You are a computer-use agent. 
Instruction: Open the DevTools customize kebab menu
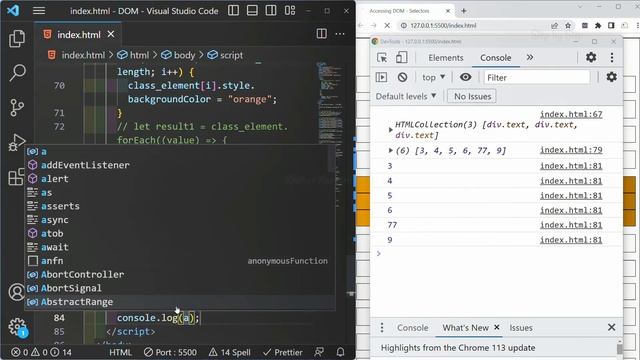click(x=611, y=58)
